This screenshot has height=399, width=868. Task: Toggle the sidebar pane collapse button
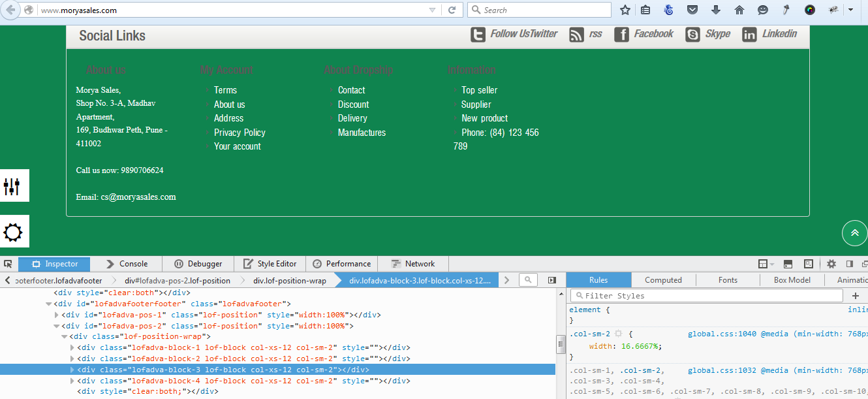(552, 280)
